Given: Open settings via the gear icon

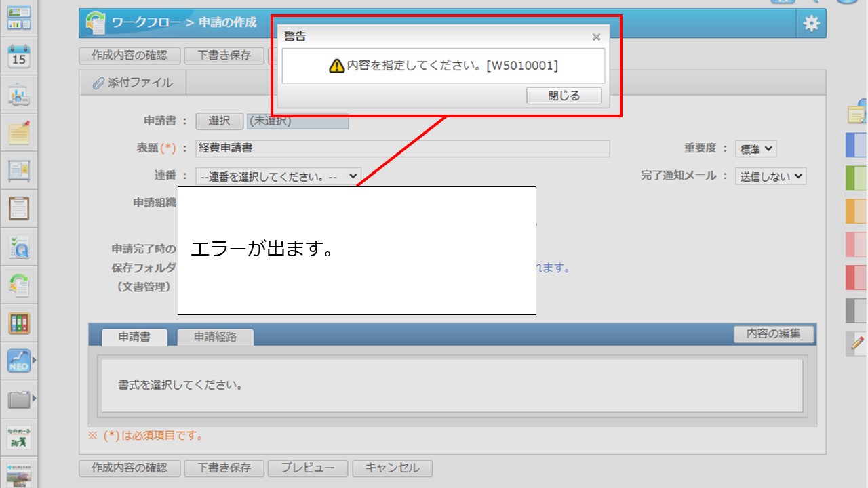Looking at the screenshot, I should [x=811, y=24].
